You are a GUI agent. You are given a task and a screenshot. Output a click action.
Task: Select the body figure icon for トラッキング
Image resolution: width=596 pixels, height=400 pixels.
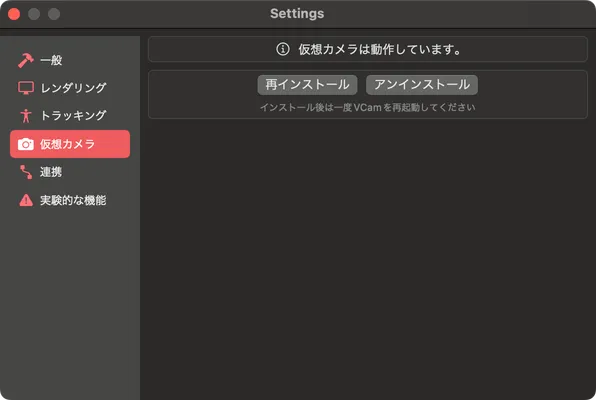click(x=26, y=116)
